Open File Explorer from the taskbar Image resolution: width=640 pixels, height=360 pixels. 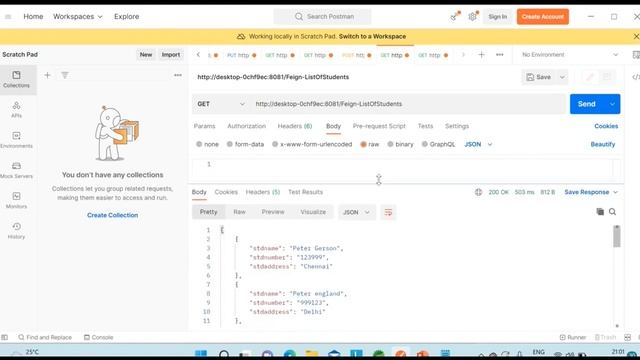[x=312, y=353]
